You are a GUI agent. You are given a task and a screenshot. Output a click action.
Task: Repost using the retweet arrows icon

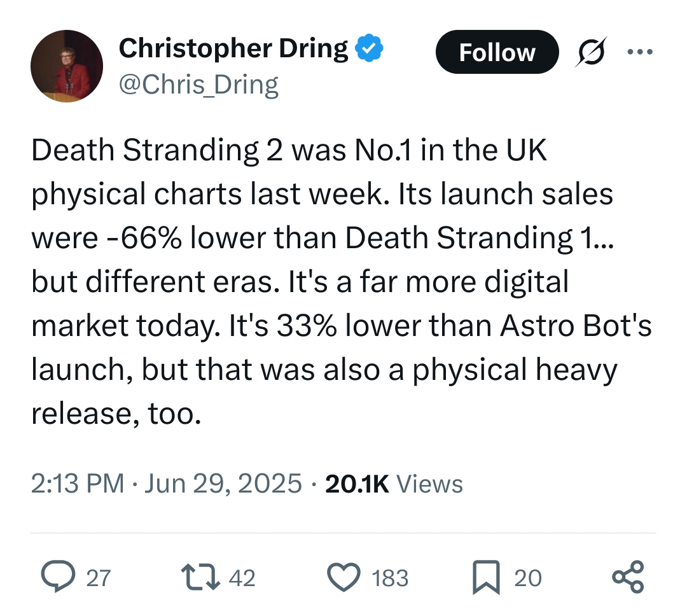(x=200, y=577)
